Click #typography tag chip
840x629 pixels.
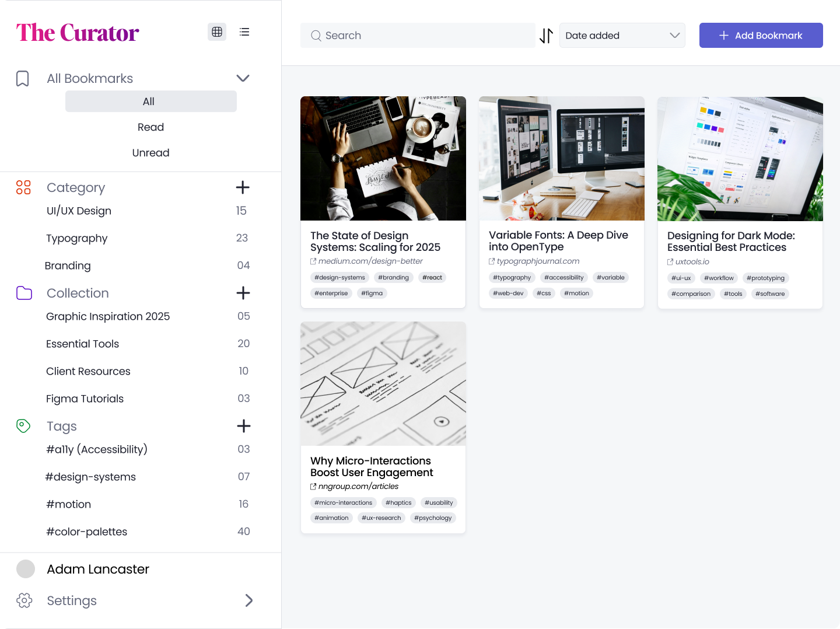coord(512,278)
